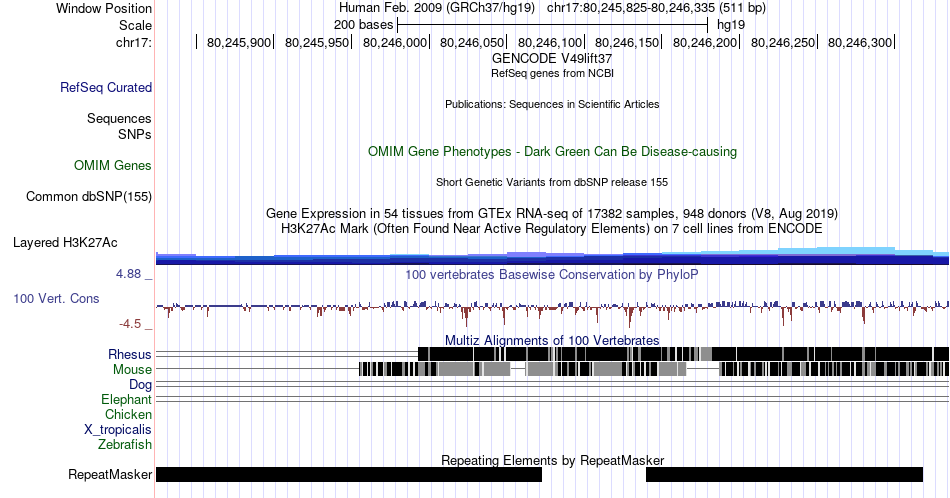The width and height of the screenshot is (950, 498).
Task: Click the GENCODE V49lift37 track title
Action: coord(552,59)
